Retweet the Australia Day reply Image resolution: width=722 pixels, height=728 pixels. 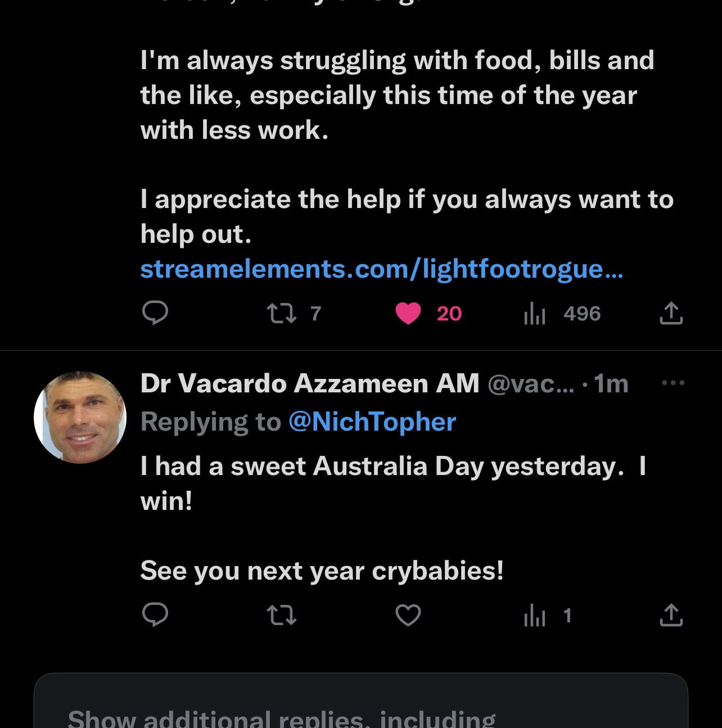(x=282, y=615)
